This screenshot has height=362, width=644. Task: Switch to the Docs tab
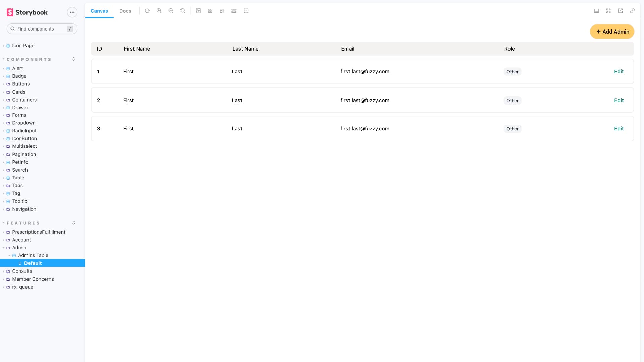tap(125, 11)
